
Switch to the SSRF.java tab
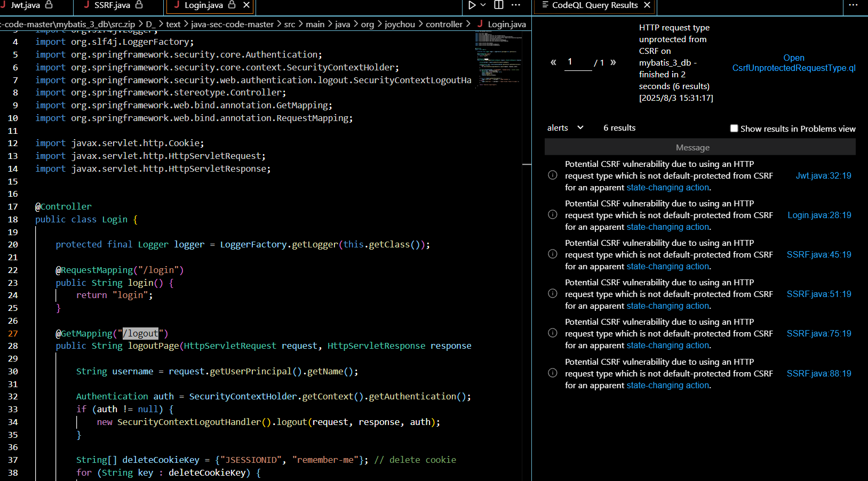[x=112, y=5]
